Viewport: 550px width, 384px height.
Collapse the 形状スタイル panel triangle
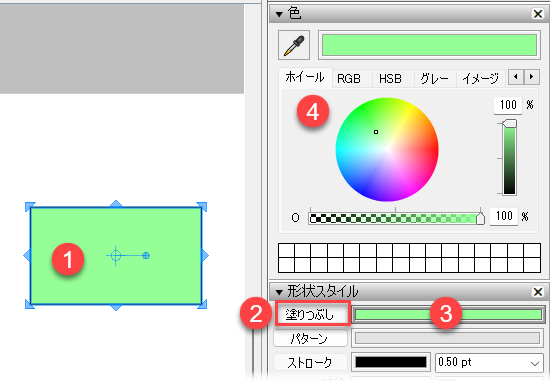[279, 292]
